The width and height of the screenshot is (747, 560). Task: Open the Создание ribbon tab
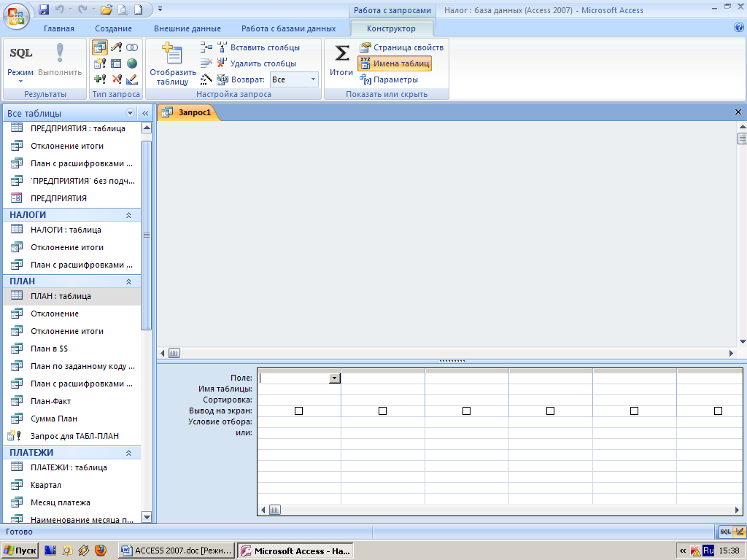tap(113, 28)
